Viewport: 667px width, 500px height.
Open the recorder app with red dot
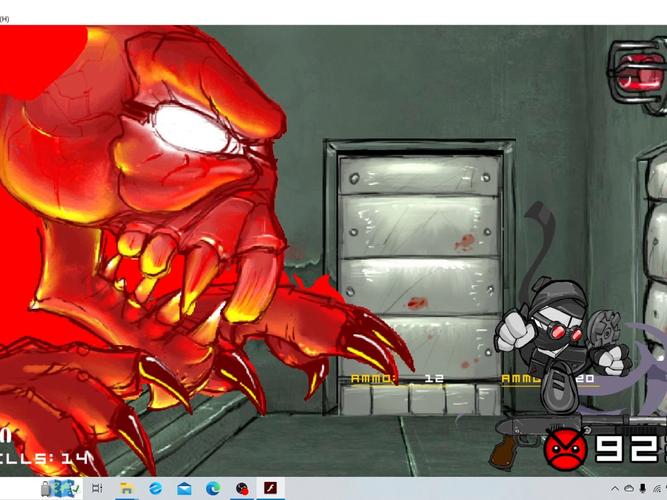pos(242,488)
